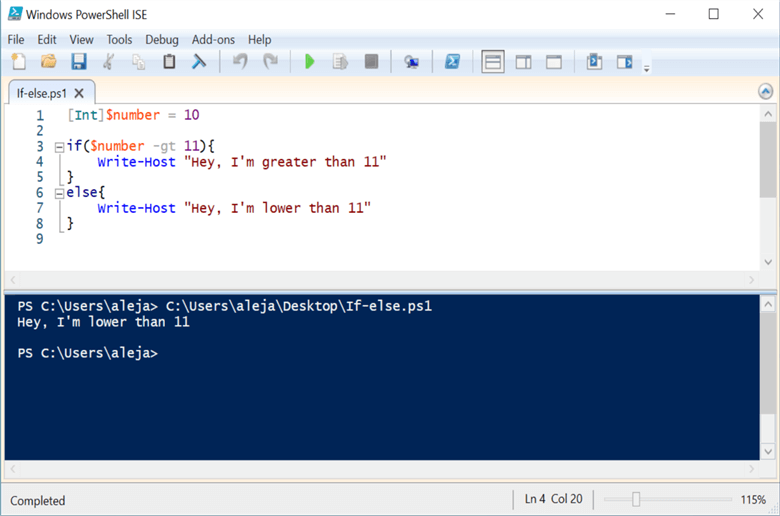Image resolution: width=780 pixels, height=516 pixels.
Task: Click the Completed status text
Action: click(x=38, y=501)
